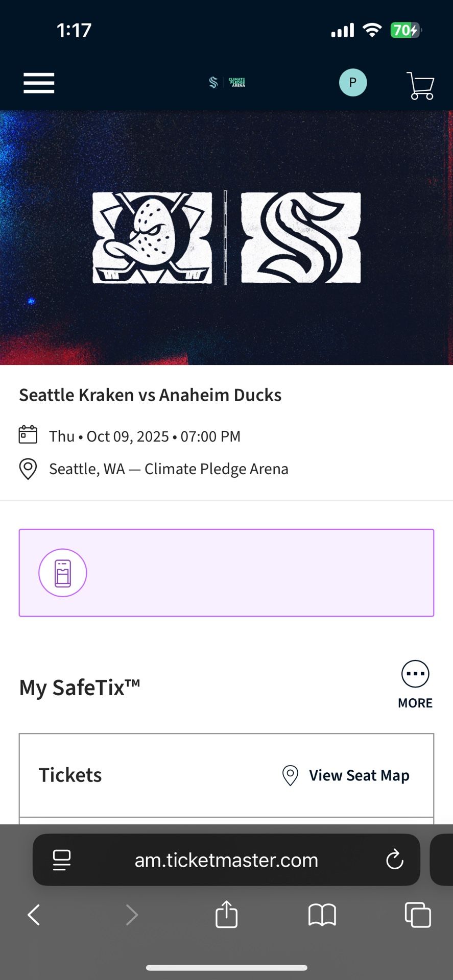Tap the Kraken Climate Pledge Arena logo
Screen dimensions: 453x980
[x=227, y=82]
